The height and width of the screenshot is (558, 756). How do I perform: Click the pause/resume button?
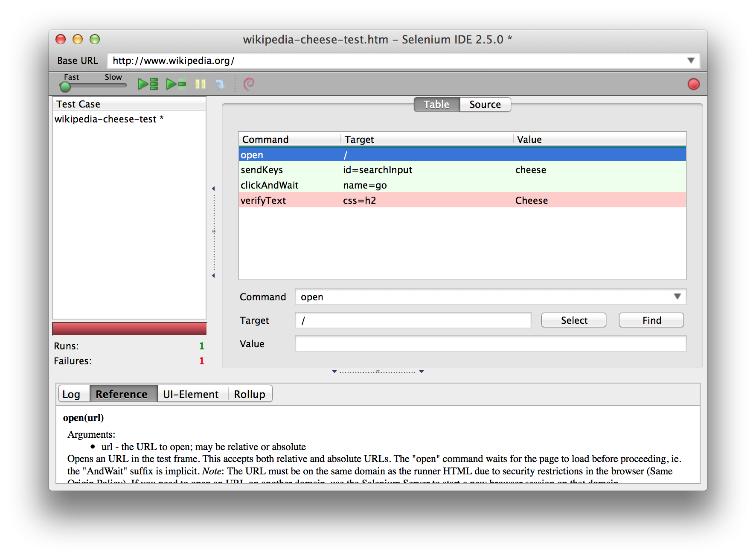(201, 84)
